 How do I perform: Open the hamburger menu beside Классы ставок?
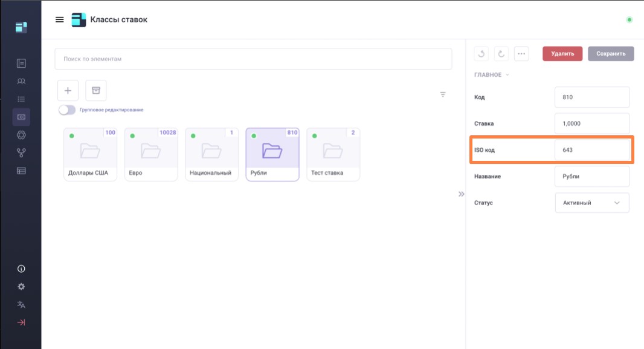[x=59, y=19]
